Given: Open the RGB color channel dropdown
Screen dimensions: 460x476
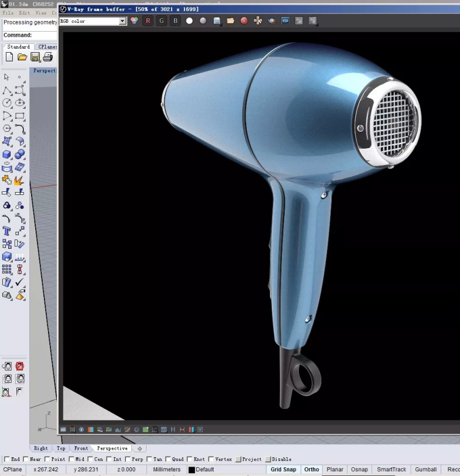Looking at the screenshot, I should pos(122,21).
